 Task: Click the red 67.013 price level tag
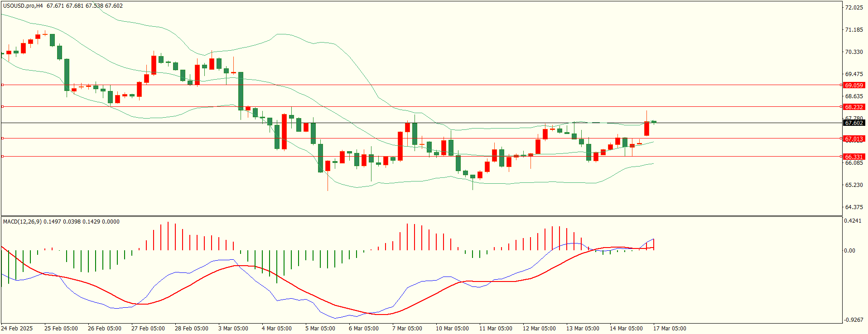pos(854,138)
